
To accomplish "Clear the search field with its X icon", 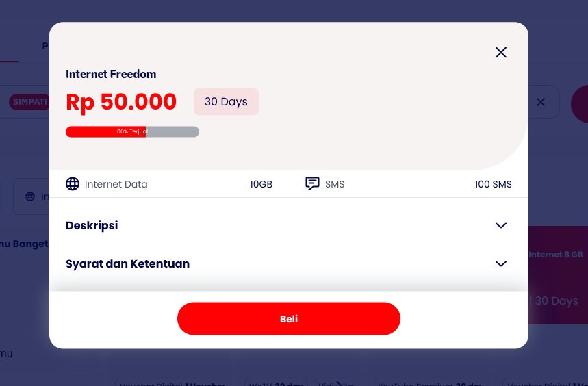I will 541,102.
